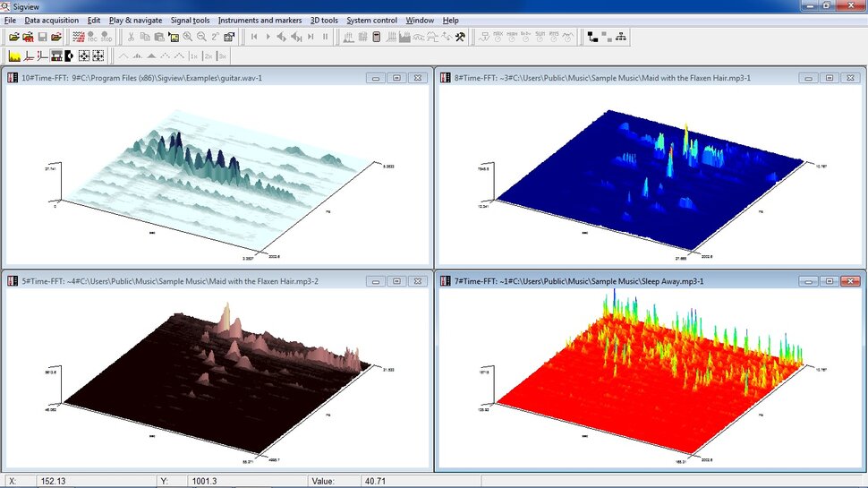Click the open signal file folder icon
This screenshot has width=868, height=488.
coord(13,37)
